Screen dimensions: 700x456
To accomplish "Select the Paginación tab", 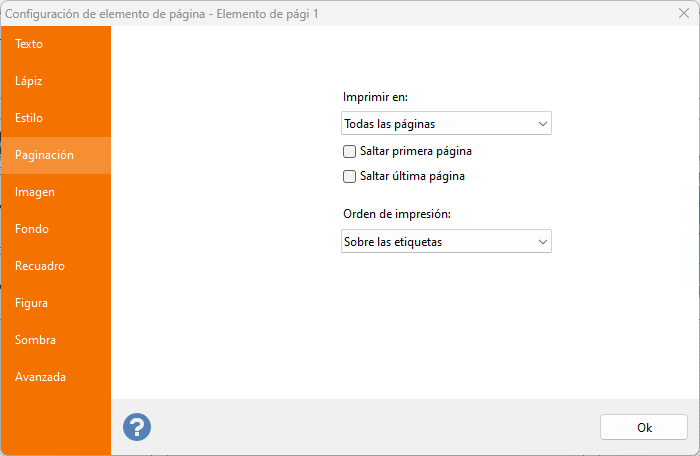I will [x=45, y=155].
